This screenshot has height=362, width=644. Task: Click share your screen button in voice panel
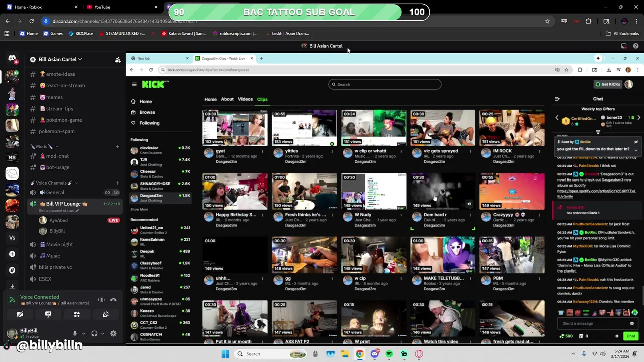point(48,315)
